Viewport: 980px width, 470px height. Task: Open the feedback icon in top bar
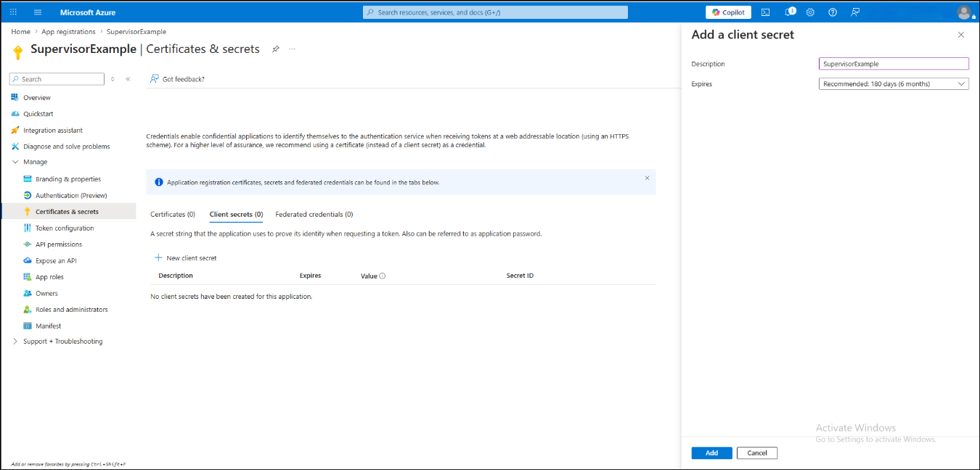click(x=855, y=12)
